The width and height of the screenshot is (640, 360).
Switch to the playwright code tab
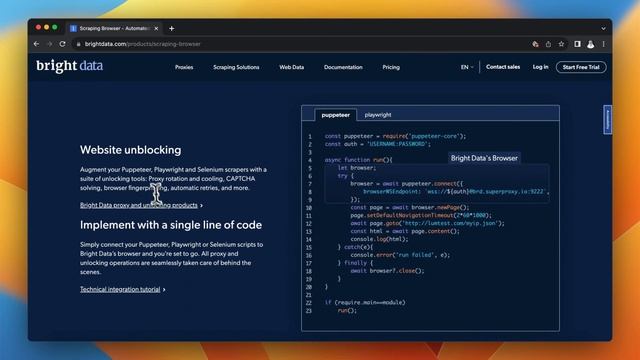coord(378,115)
